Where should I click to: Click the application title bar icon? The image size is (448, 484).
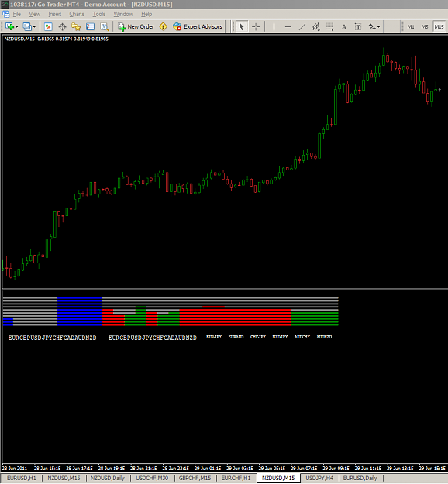[x=5, y=5]
